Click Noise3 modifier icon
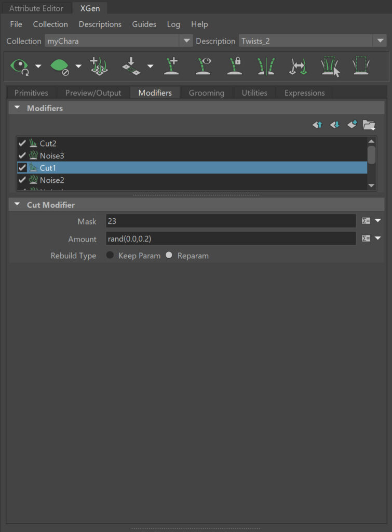The width and height of the screenshot is (392, 532). tap(33, 155)
